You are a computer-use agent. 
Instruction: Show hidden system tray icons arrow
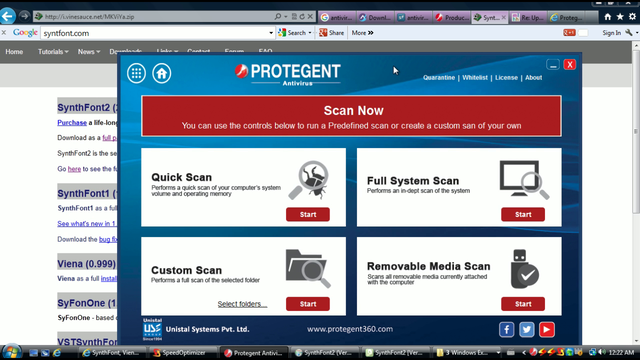(x=524, y=352)
